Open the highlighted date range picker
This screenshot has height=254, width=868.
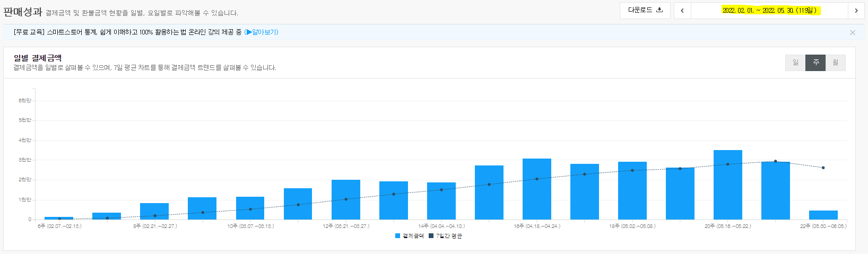[769, 11]
